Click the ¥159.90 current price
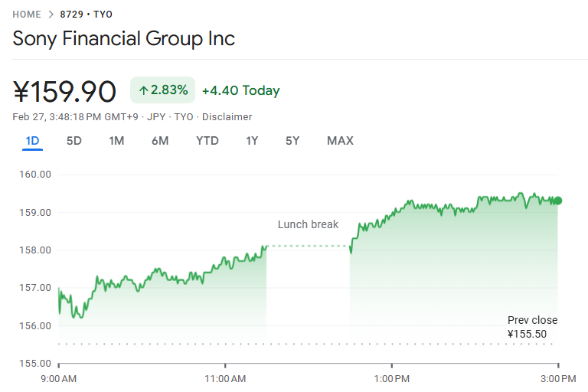 pyautogui.click(x=65, y=92)
